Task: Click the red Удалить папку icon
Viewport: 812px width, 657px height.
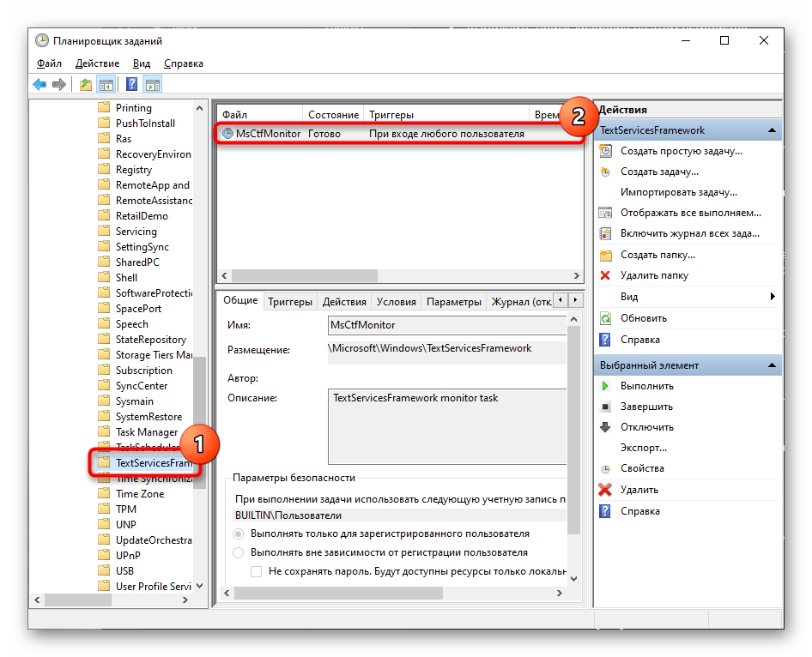Action: [605, 275]
